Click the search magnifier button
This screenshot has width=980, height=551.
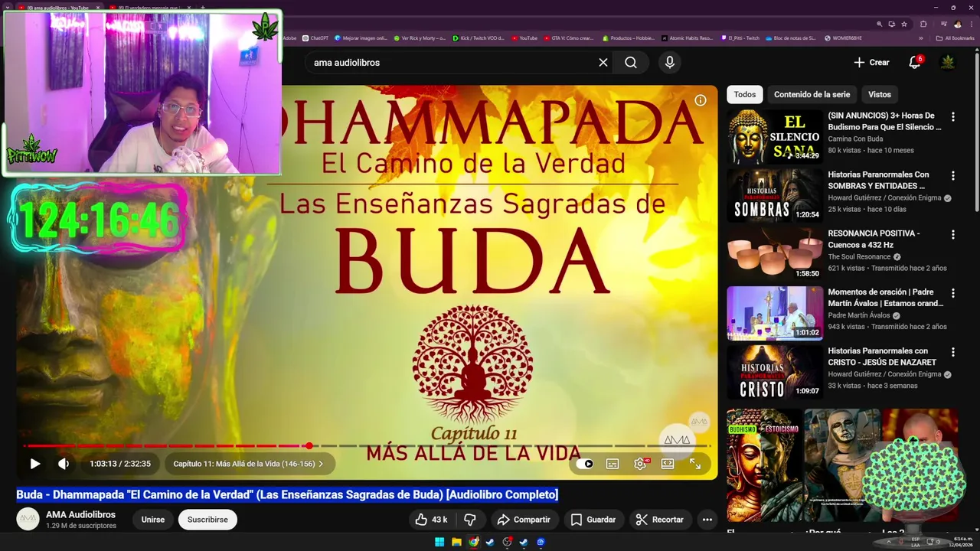631,63
